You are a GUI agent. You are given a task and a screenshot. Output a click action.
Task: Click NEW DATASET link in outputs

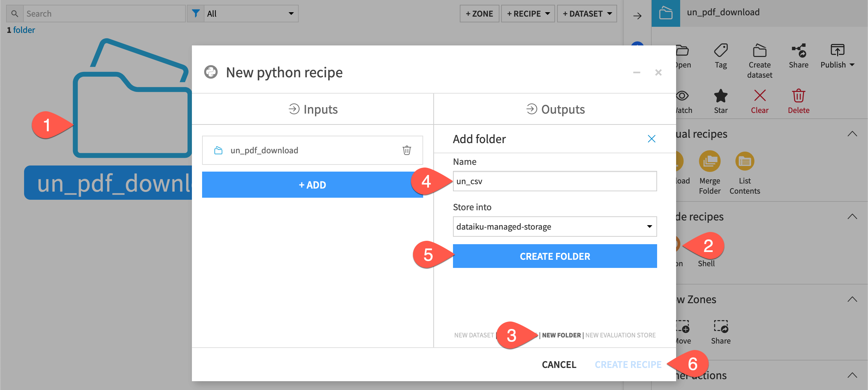pos(473,335)
